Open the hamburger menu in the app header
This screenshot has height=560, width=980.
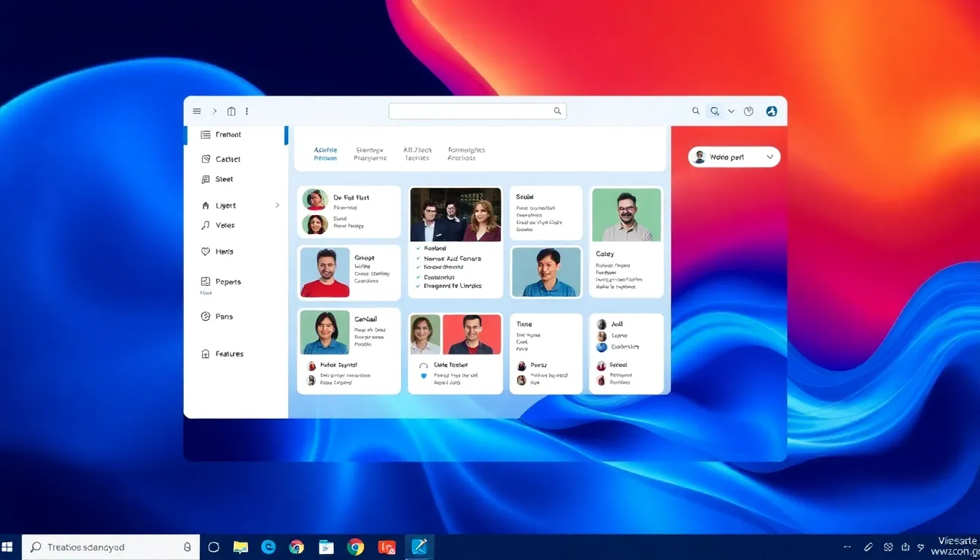[x=197, y=112]
